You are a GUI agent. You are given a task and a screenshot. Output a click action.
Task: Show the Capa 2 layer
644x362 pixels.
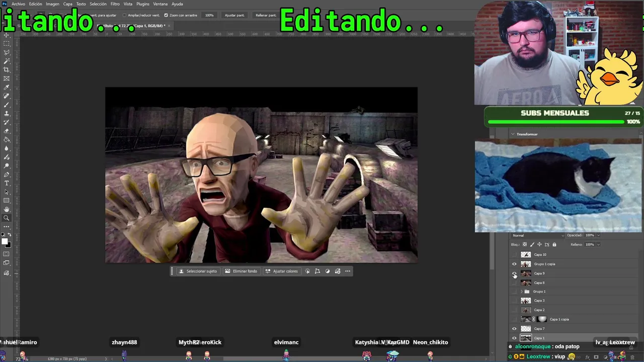coord(514,310)
